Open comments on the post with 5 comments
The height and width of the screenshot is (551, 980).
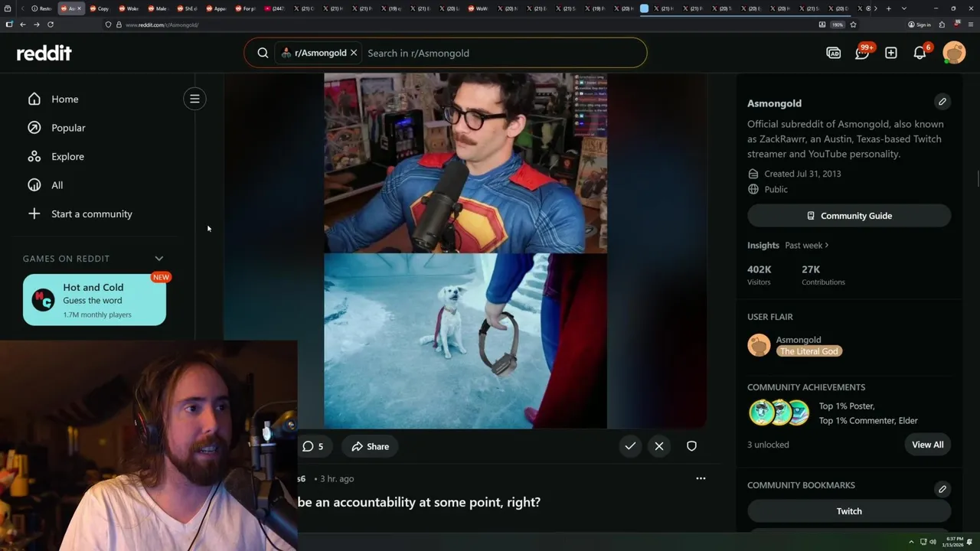(313, 446)
